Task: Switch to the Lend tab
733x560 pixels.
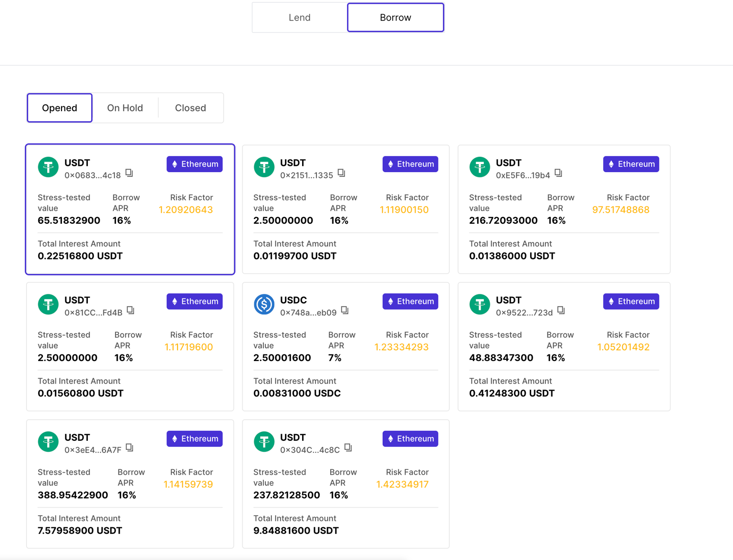Action: pyautogui.click(x=299, y=18)
